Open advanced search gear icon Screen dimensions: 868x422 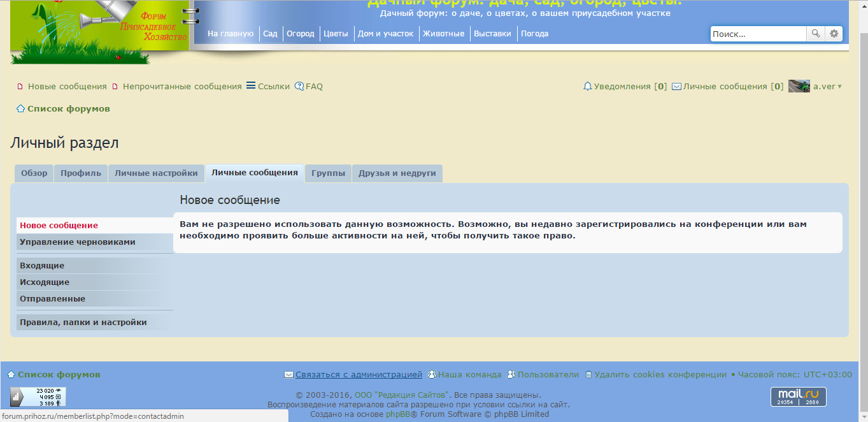pyautogui.click(x=834, y=34)
